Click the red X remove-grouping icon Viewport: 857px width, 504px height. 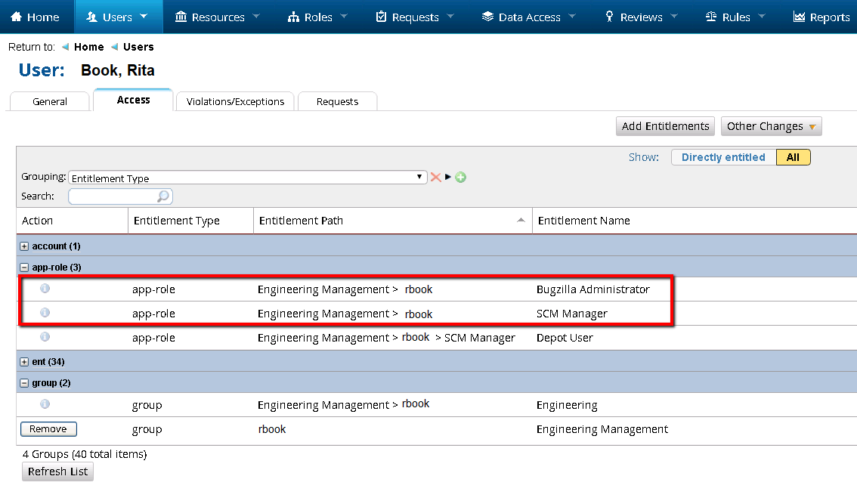(435, 178)
